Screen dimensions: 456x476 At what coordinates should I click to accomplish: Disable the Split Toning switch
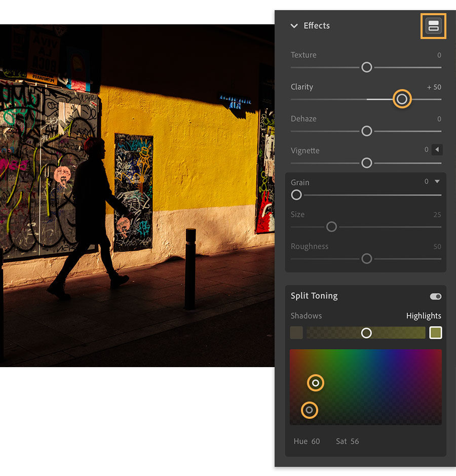[x=435, y=296]
